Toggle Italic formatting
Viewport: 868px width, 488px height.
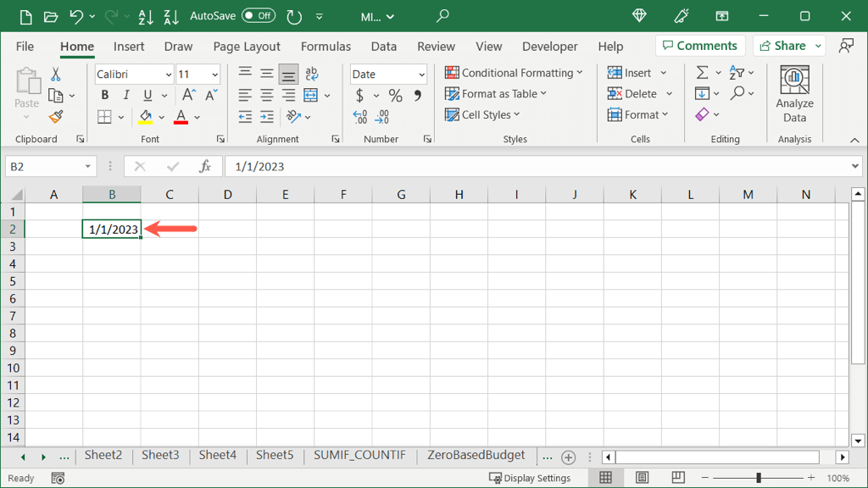click(x=126, y=95)
